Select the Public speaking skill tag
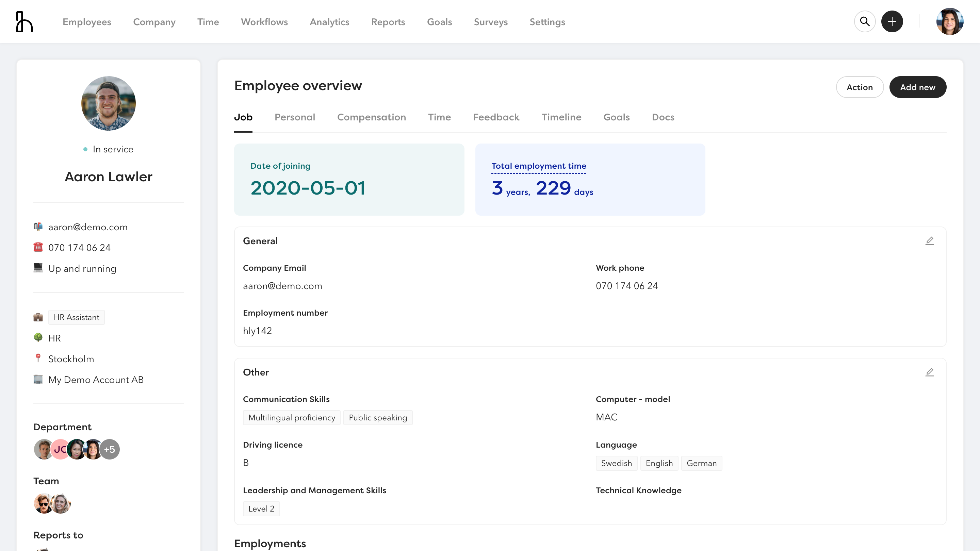Screen dimensions: 980x551 click(378, 417)
